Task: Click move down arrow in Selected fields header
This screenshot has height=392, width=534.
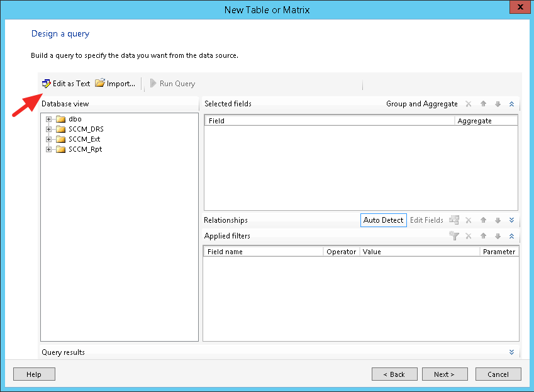Action: click(x=498, y=104)
